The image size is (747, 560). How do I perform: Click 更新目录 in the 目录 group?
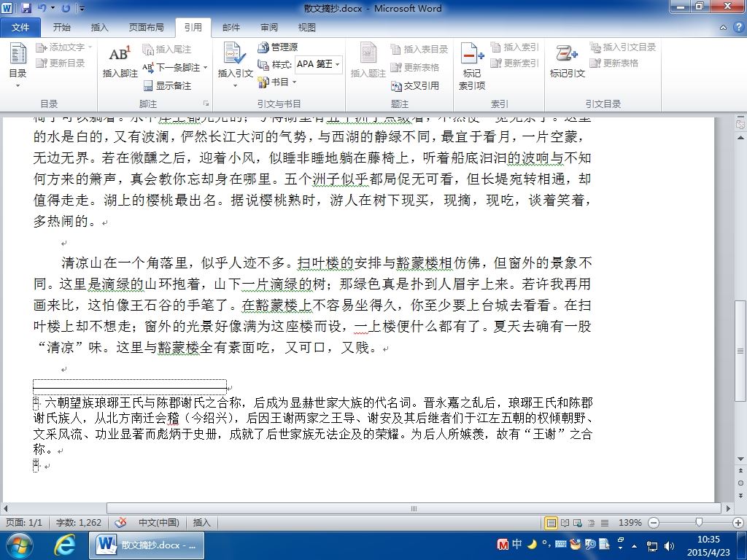pos(61,63)
